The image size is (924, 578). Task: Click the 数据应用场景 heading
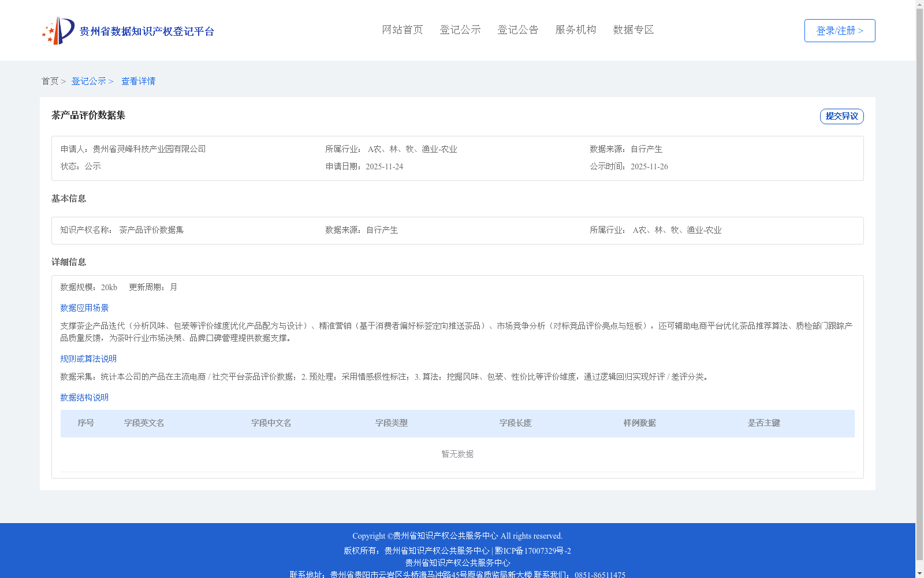tap(84, 308)
